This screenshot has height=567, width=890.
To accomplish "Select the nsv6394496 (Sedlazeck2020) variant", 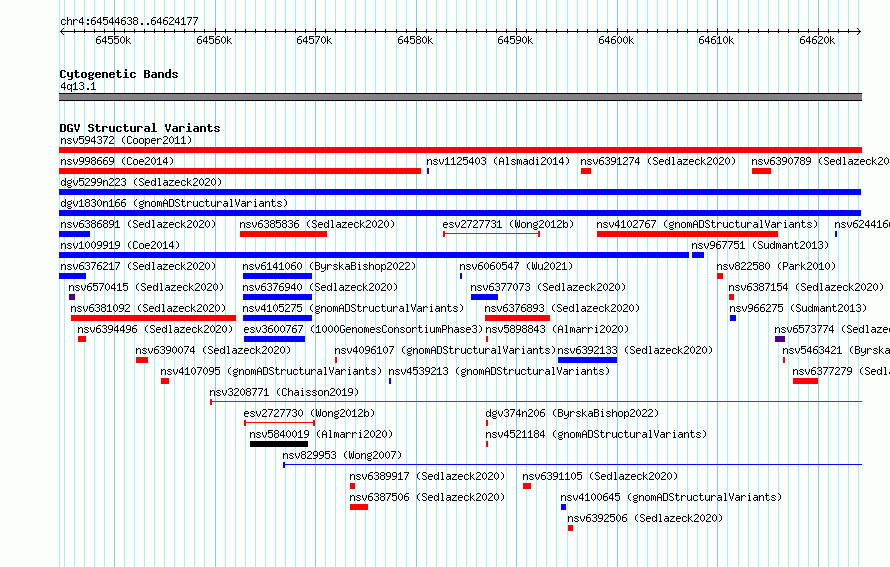I will (x=155, y=329).
